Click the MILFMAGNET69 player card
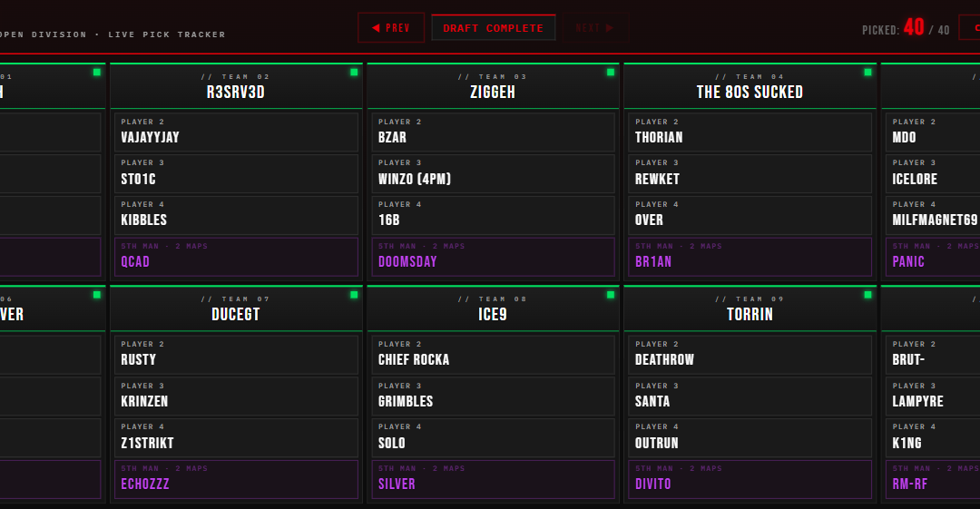Viewport: 980px width, 509px height. (x=933, y=215)
